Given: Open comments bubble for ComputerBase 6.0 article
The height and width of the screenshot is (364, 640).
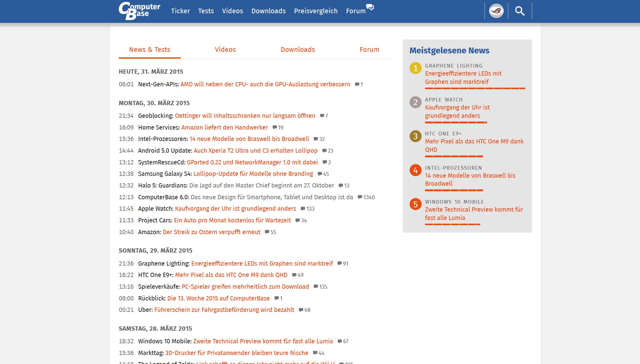Looking at the screenshot, I should pos(360,197).
